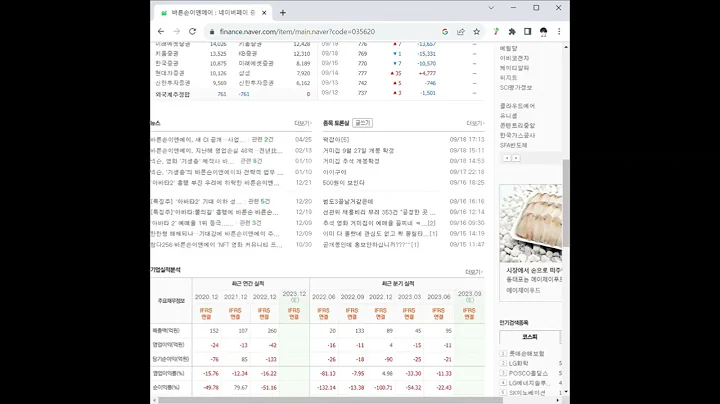Click sidebar stock SFA반도체
Screen dimensions: 720x404
click(x=513, y=145)
